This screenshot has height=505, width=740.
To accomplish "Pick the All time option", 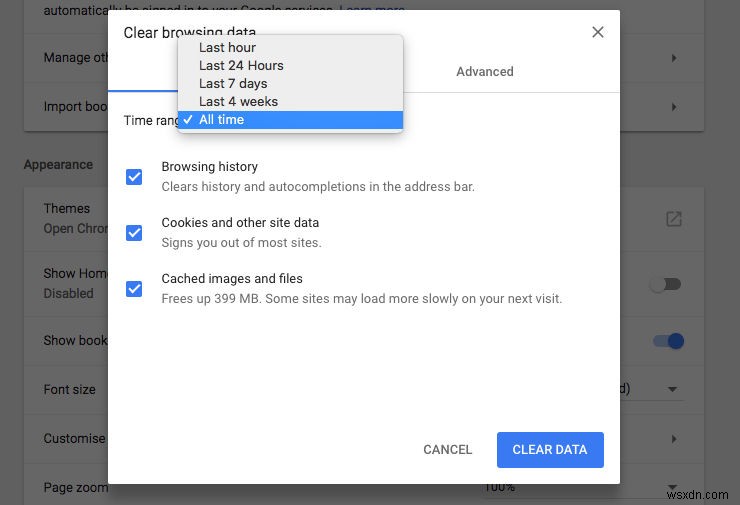I will click(221, 119).
